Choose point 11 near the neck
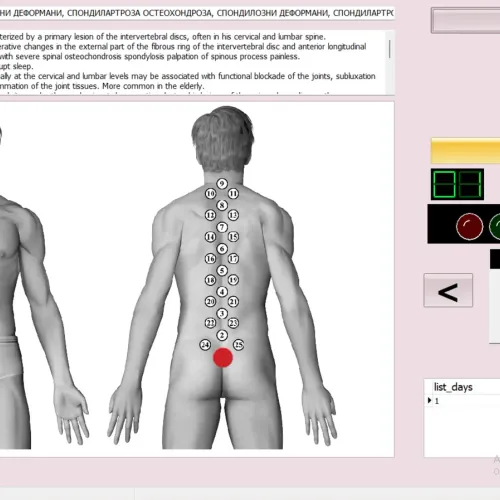 [233, 193]
